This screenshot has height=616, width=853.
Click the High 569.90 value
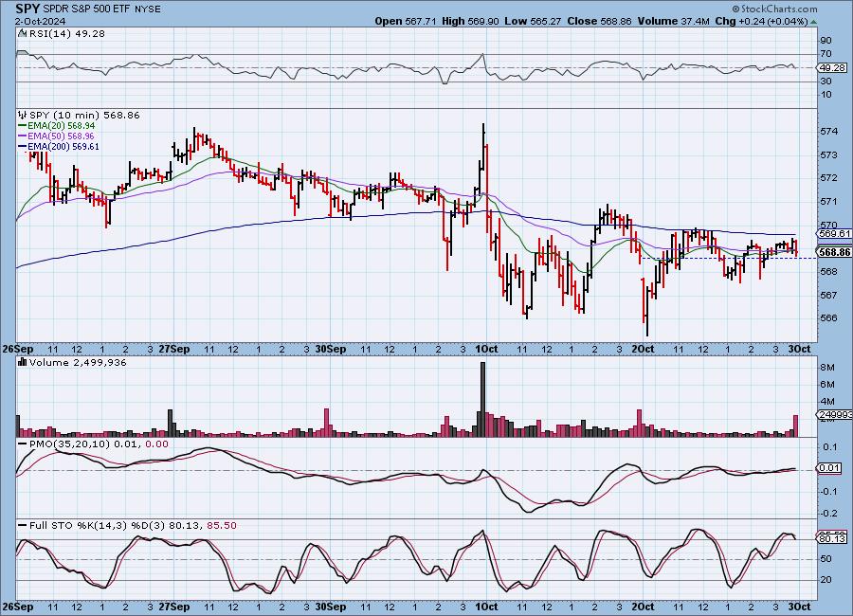pos(470,21)
